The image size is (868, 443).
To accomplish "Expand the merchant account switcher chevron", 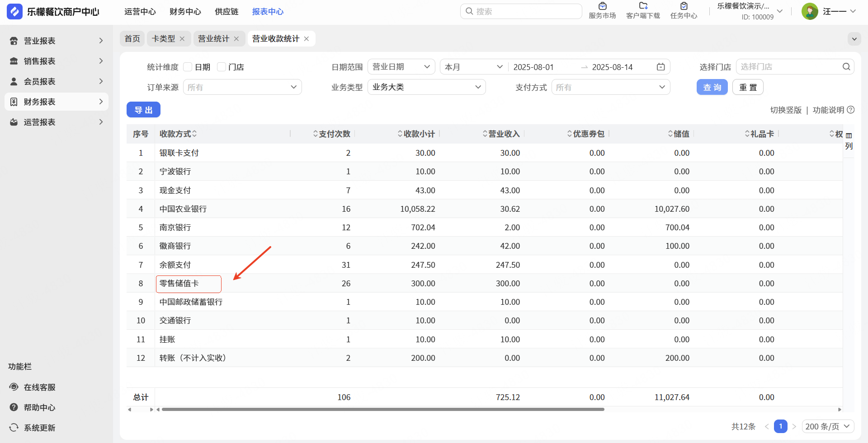I will click(780, 11).
